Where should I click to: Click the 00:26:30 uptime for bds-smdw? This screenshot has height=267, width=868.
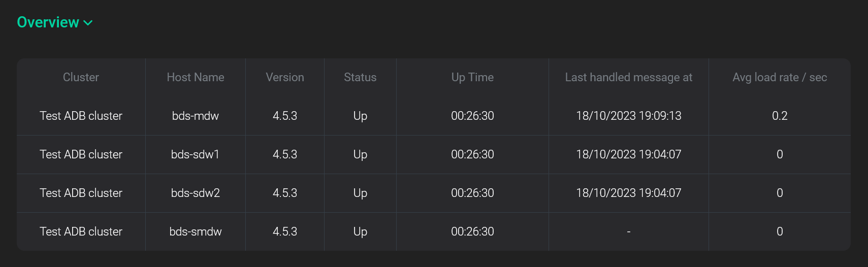coord(472,231)
